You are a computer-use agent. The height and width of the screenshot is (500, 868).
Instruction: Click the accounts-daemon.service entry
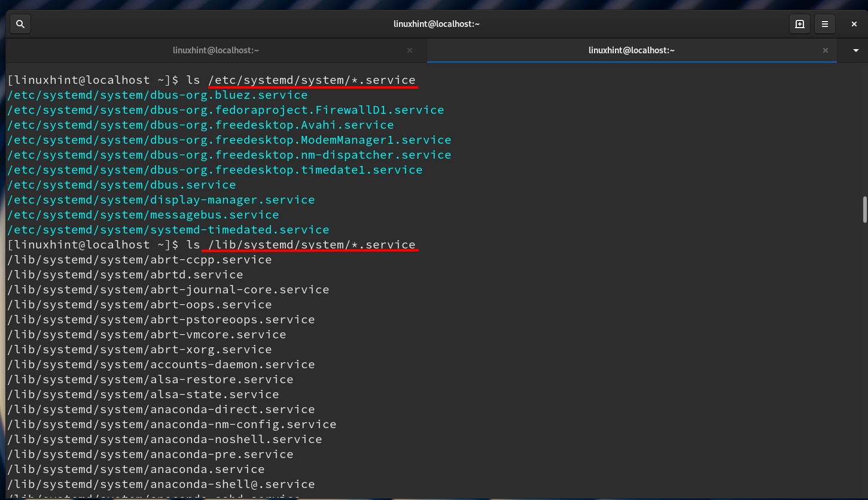(x=161, y=365)
